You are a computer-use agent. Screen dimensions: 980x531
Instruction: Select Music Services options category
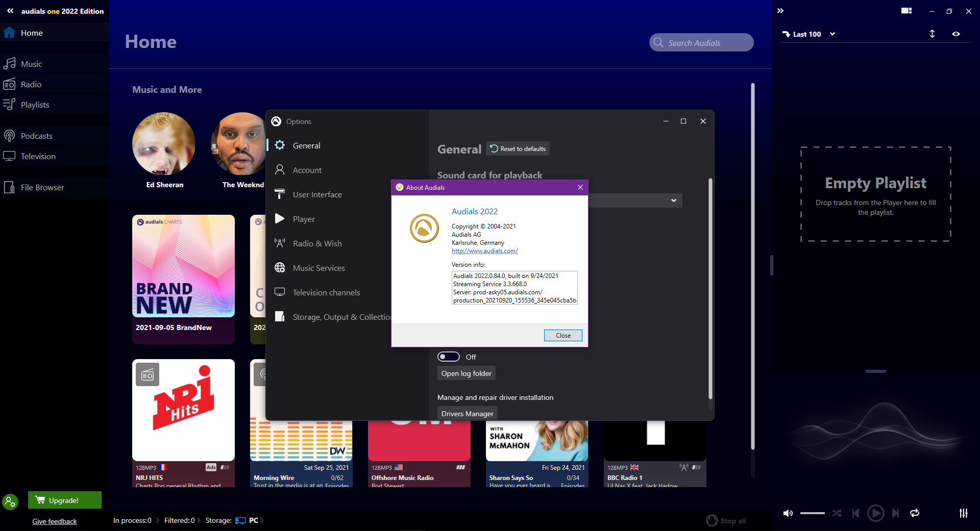319,268
